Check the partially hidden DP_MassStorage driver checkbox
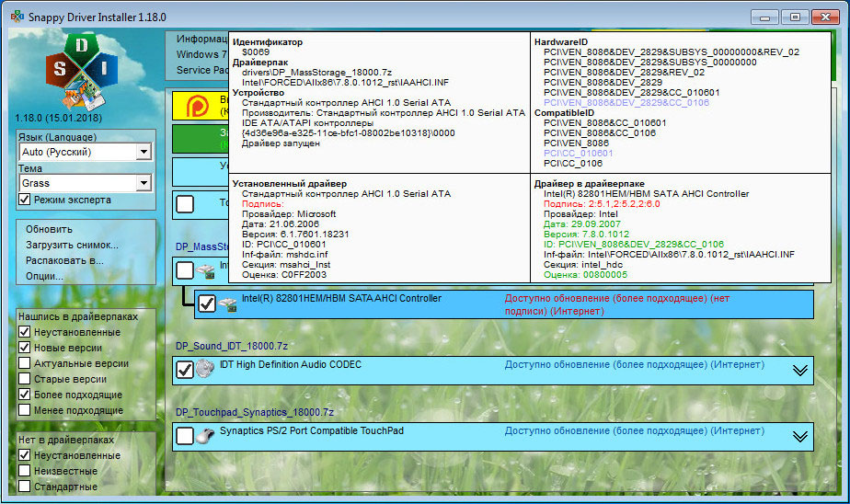 pos(185,270)
